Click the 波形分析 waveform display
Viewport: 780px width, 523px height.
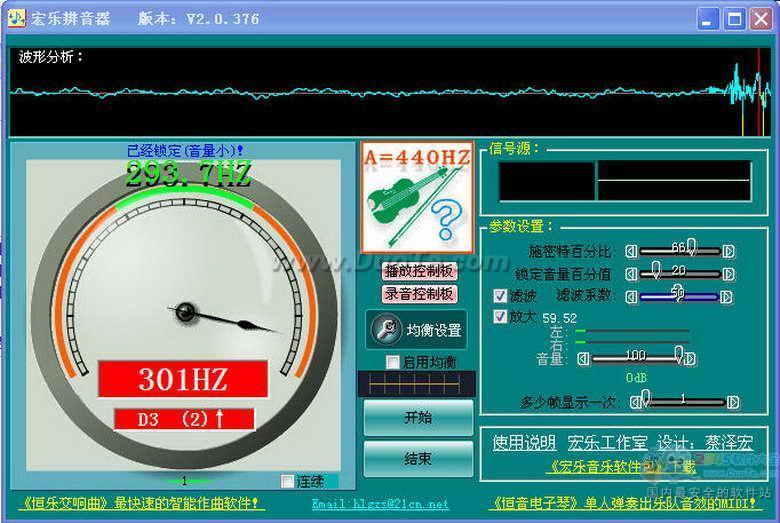tap(391, 92)
